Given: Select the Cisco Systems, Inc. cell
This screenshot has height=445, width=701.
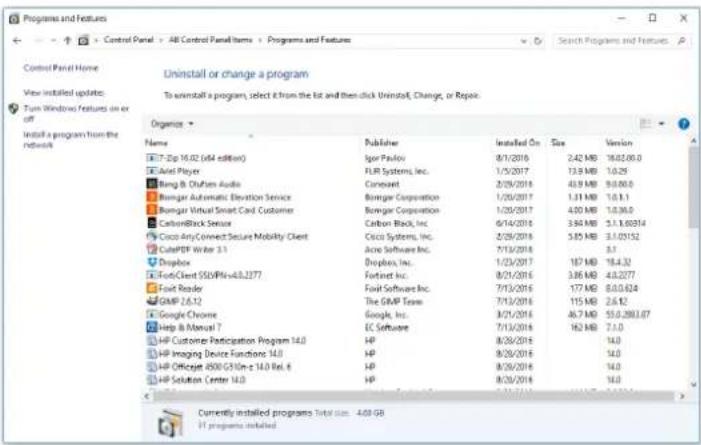Looking at the screenshot, I should pos(398,236).
